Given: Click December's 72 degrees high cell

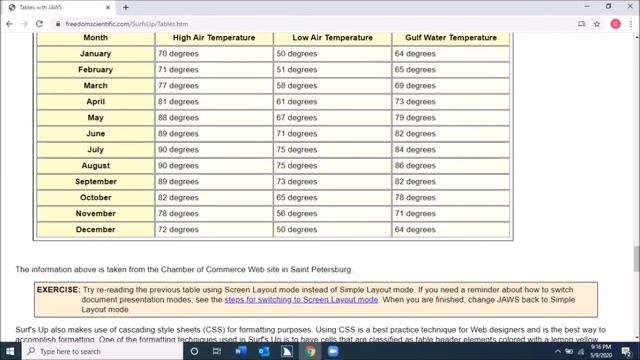Looking at the screenshot, I should click(x=214, y=229).
